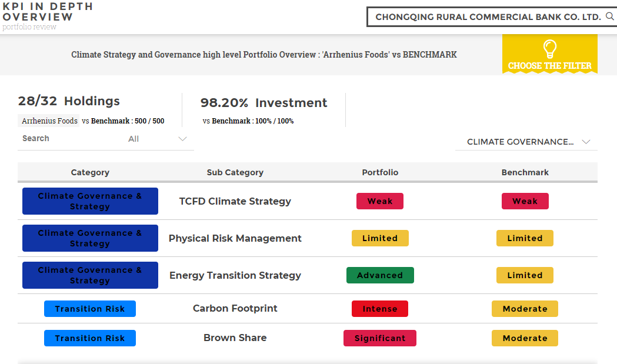617x364 pixels.
Task: Click the Search input field
Action: [59, 139]
